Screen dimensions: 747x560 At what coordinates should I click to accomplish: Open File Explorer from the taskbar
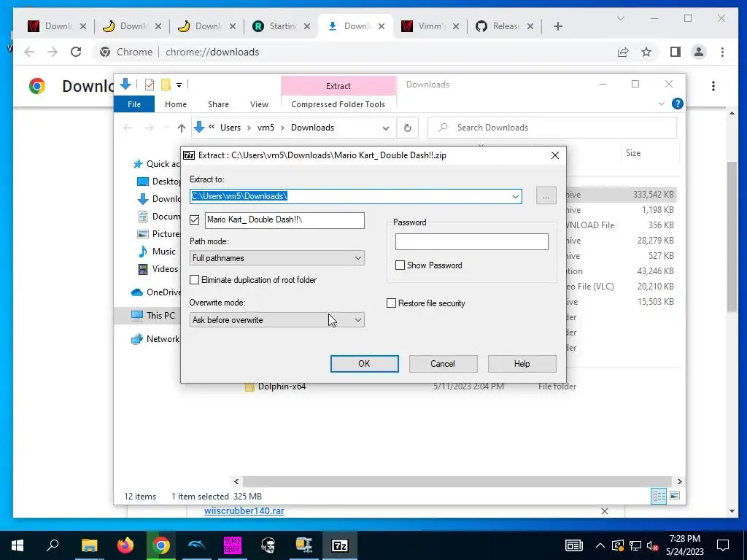[x=89, y=545]
